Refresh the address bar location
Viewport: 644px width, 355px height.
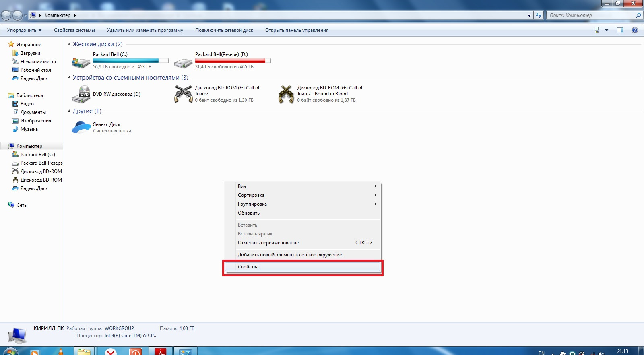pos(539,15)
